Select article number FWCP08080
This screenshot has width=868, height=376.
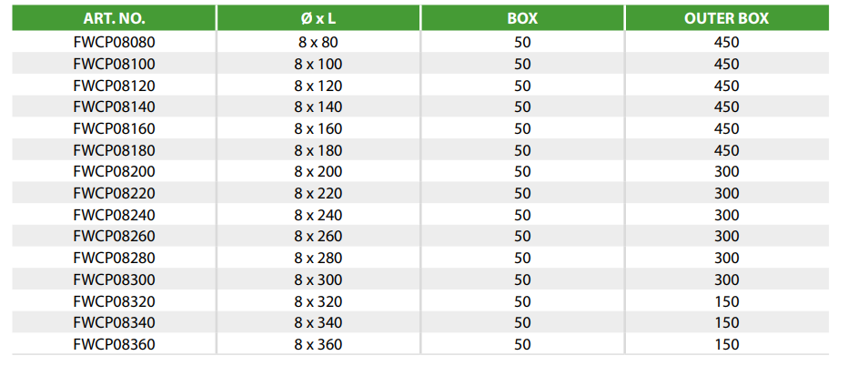(114, 42)
